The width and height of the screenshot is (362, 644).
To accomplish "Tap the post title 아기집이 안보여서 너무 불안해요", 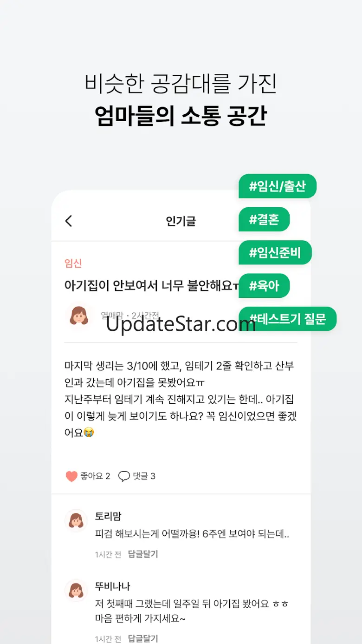I will (x=152, y=285).
